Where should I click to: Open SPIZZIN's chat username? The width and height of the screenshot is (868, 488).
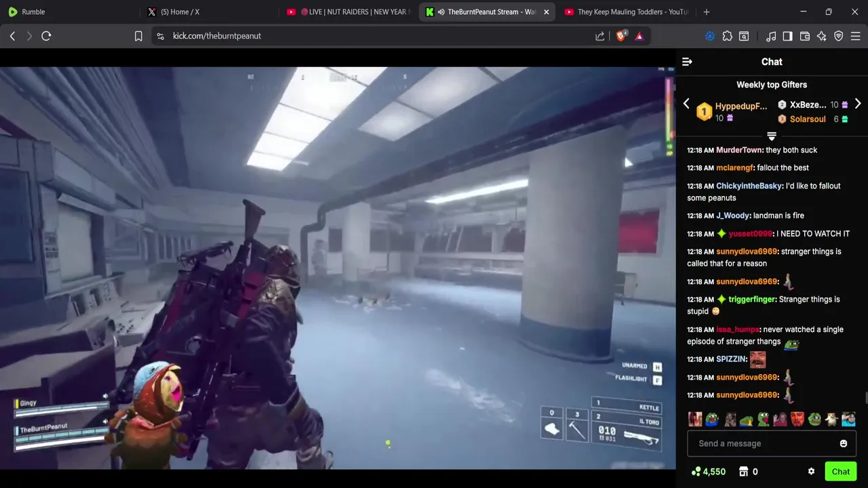[x=731, y=359]
